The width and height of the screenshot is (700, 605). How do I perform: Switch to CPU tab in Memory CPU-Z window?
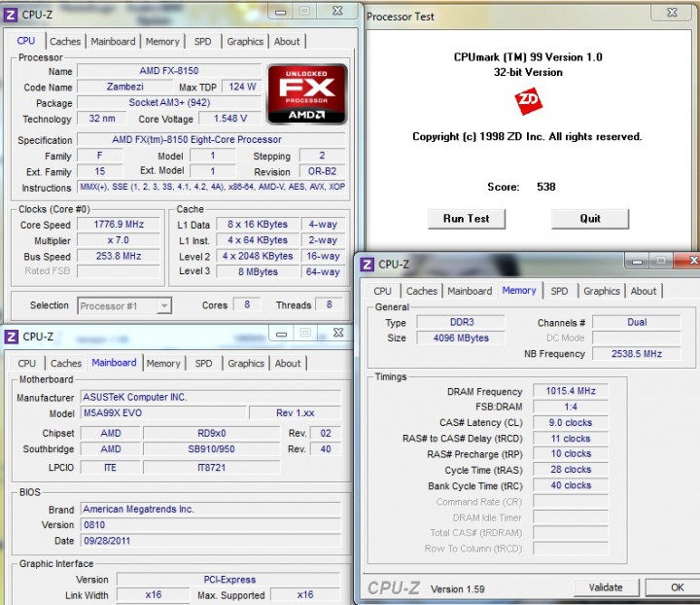coord(383,291)
